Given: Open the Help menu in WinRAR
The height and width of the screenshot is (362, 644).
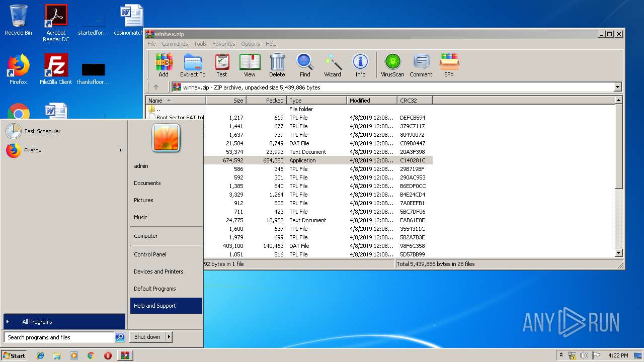Looking at the screenshot, I should (x=271, y=44).
